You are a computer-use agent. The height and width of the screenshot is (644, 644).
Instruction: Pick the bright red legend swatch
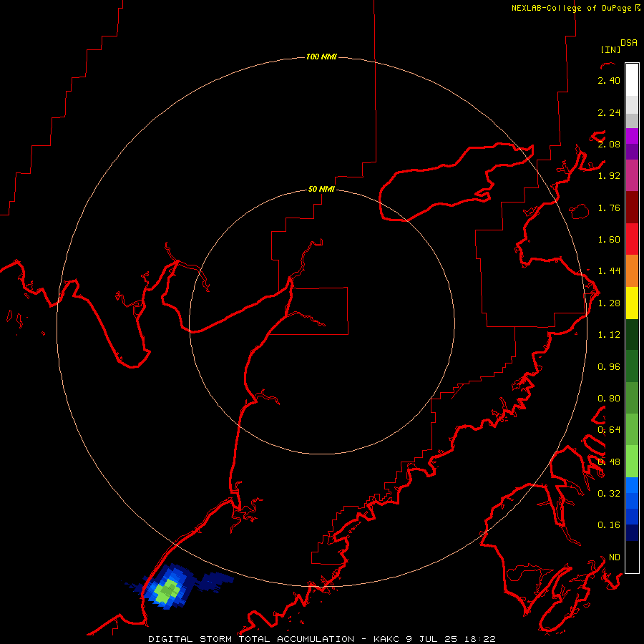point(632,239)
